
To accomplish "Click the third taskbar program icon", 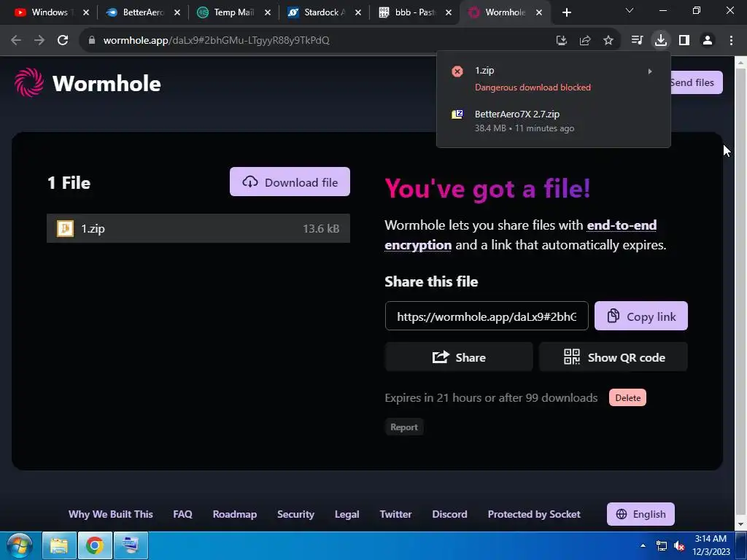I will 131,545.
